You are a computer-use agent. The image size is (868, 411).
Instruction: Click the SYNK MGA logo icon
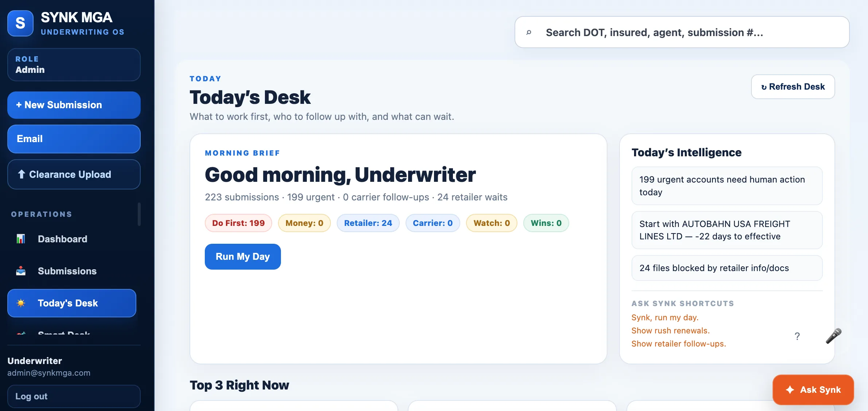tap(20, 23)
